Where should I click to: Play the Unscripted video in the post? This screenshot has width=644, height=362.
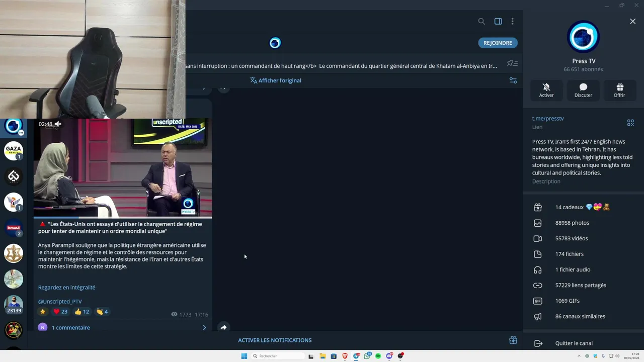point(123,167)
